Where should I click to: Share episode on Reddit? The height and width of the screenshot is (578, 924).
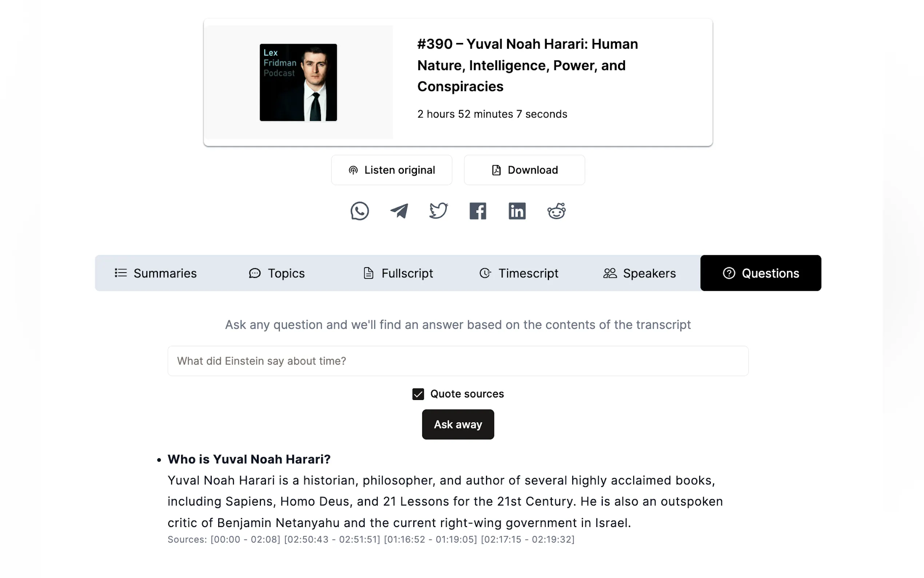pyautogui.click(x=557, y=211)
